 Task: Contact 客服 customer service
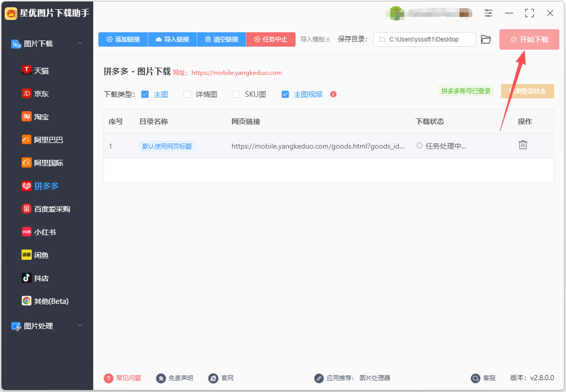[x=484, y=378]
